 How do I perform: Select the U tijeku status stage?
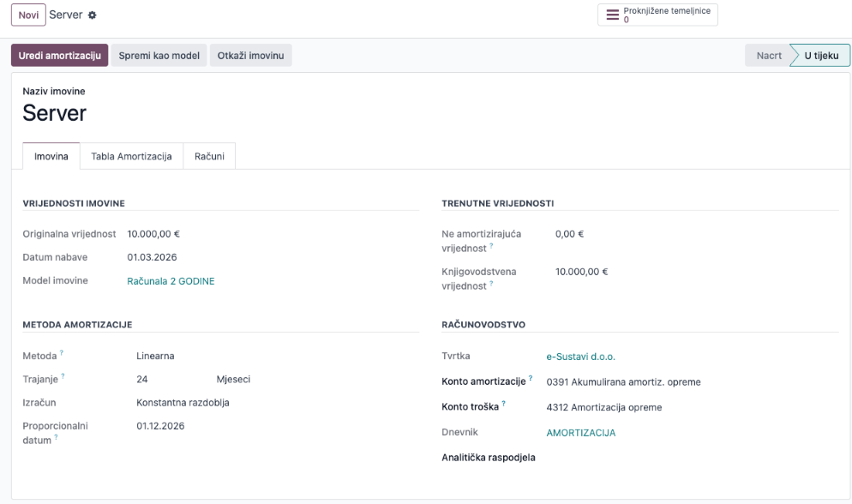[x=821, y=56]
